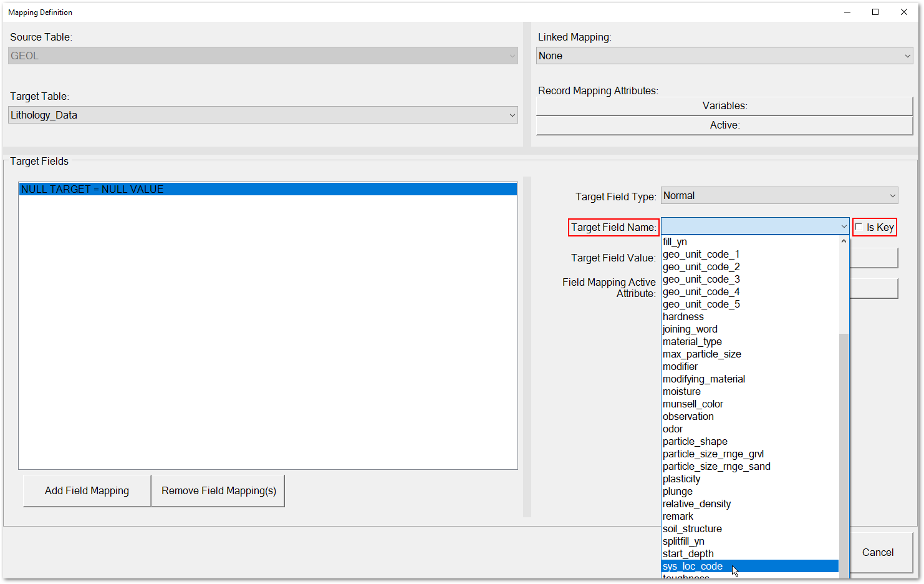The width and height of the screenshot is (924, 584).
Task: Select plunge in the dropdown list
Action: click(x=750, y=491)
